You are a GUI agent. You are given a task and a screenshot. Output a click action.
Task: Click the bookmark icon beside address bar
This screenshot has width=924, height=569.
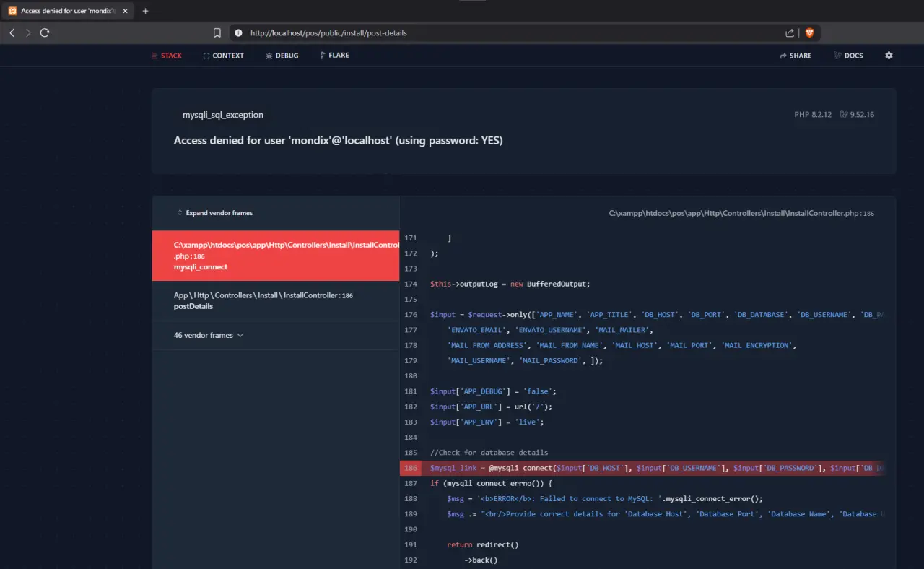(x=217, y=32)
